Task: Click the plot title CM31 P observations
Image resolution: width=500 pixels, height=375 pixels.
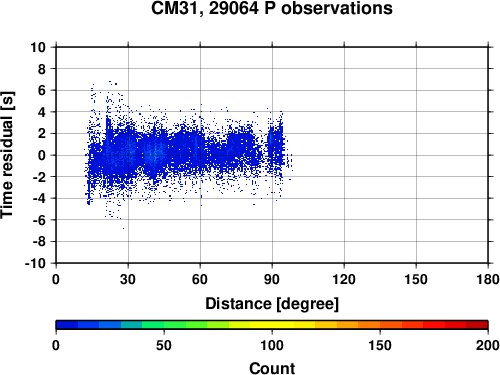Action: pyautogui.click(x=272, y=9)
